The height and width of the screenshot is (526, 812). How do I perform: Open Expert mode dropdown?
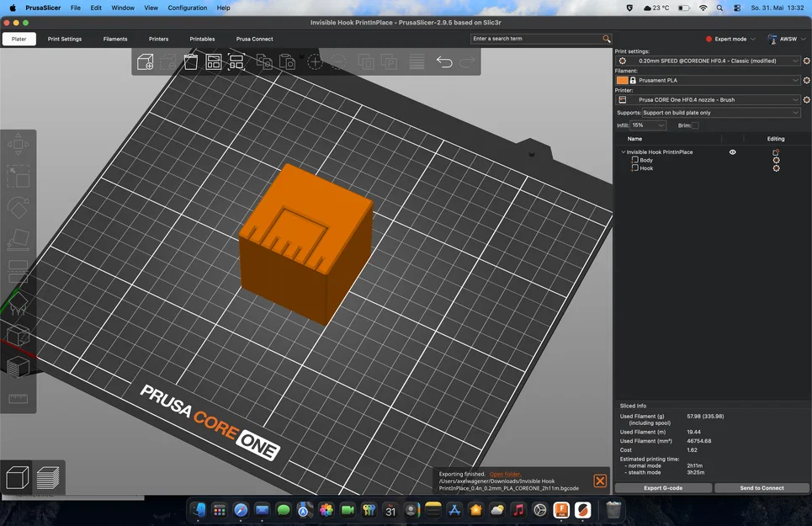[x=730, y=39]
